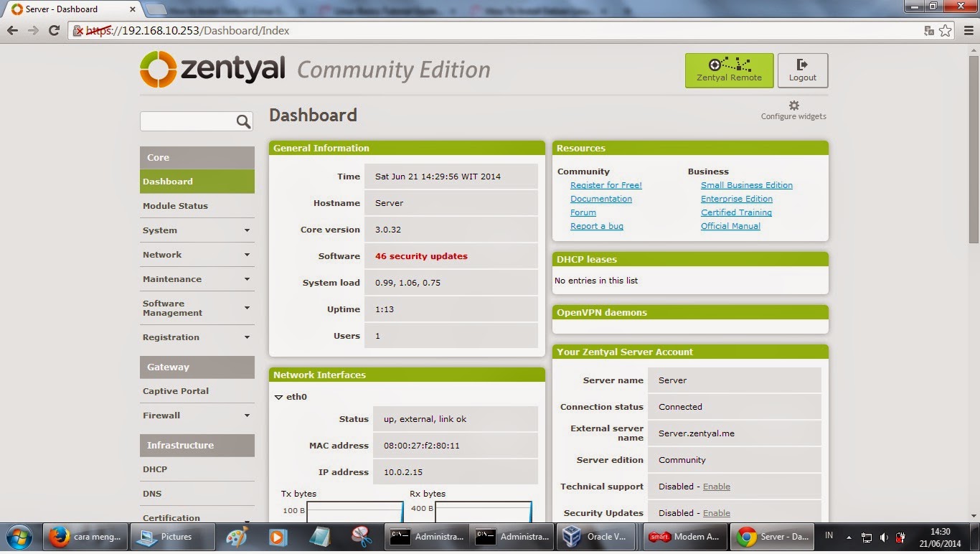Enable Technical support
The height and width of the screenshot is (554, 980).
[717, 487]
